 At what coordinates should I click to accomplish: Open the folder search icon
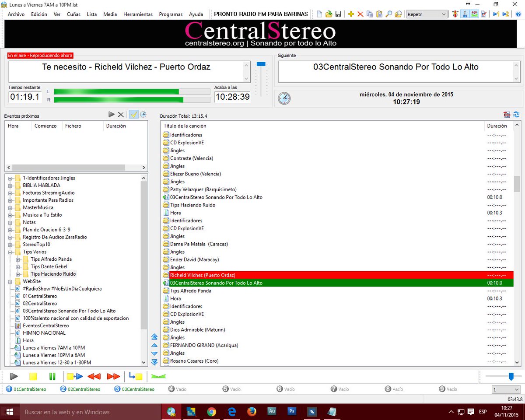coord(398,14)
